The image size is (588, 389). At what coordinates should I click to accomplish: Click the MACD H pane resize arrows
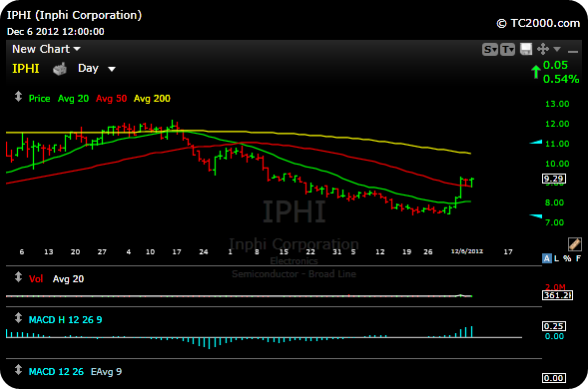18,318
